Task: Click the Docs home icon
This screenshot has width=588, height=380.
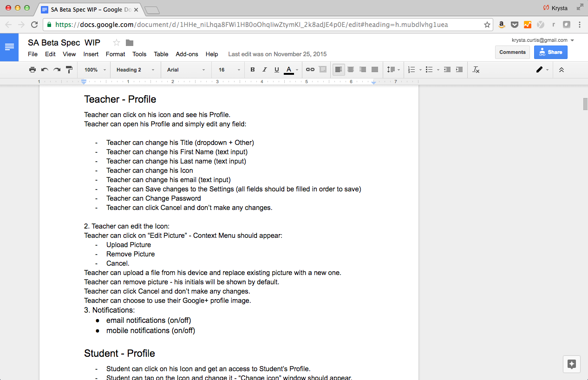Action: pos(9,47)
